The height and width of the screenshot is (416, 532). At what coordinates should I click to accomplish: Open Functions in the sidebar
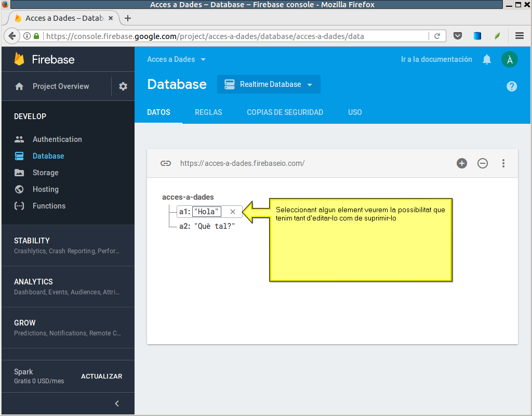pos(49,206)
